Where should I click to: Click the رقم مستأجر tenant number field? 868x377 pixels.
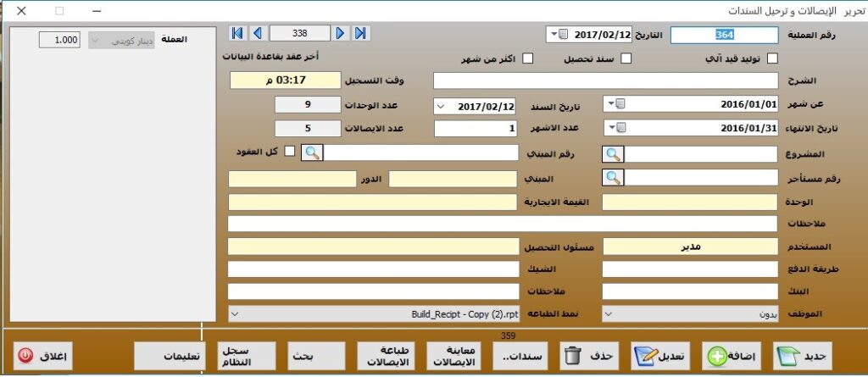click(x=701, y=178)
